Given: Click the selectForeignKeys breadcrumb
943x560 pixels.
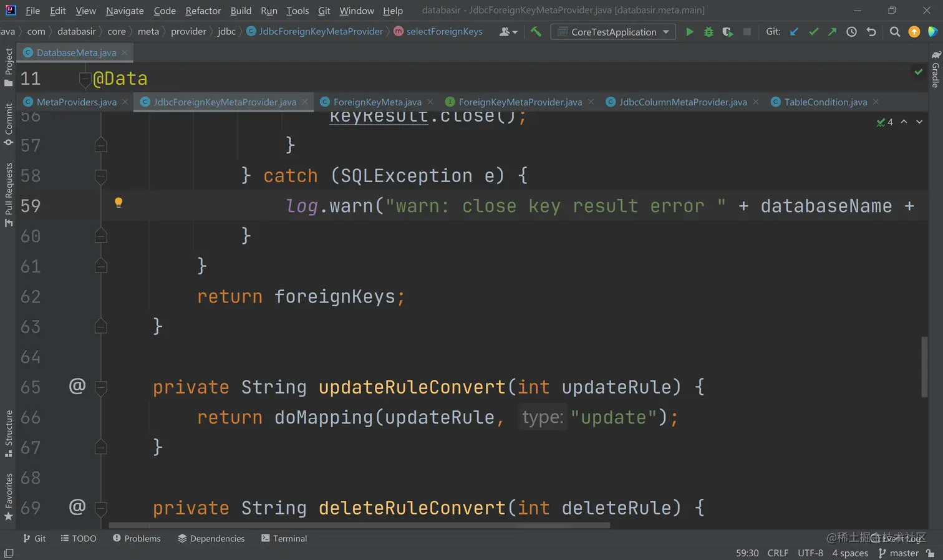Looking at the screenshot, I should (438, 32).
